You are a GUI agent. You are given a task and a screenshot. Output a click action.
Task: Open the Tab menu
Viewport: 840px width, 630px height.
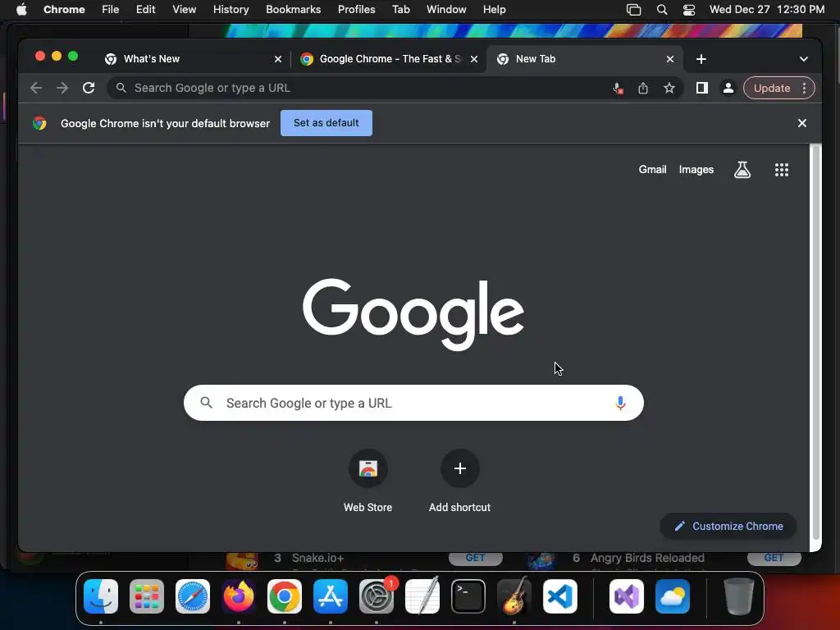click(x=400, y=10)
